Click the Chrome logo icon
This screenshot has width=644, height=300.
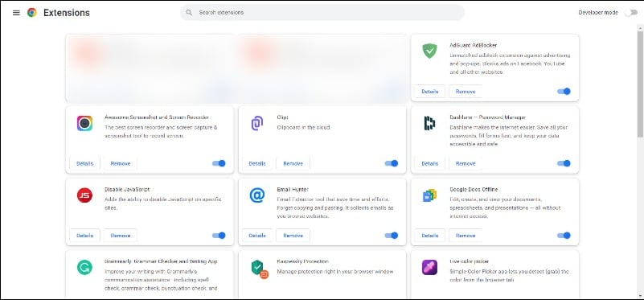[31, 13]
